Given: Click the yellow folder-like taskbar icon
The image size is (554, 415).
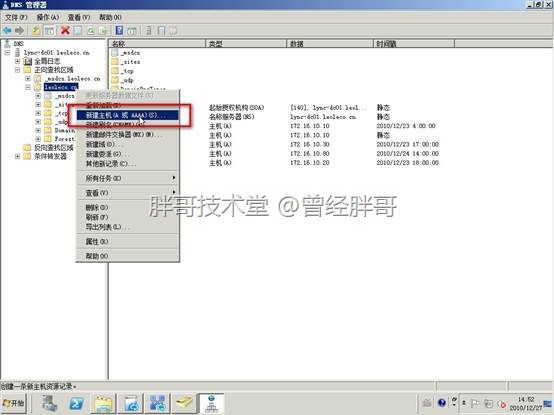Looking at the screenshot, I should (x=184, y=403).
